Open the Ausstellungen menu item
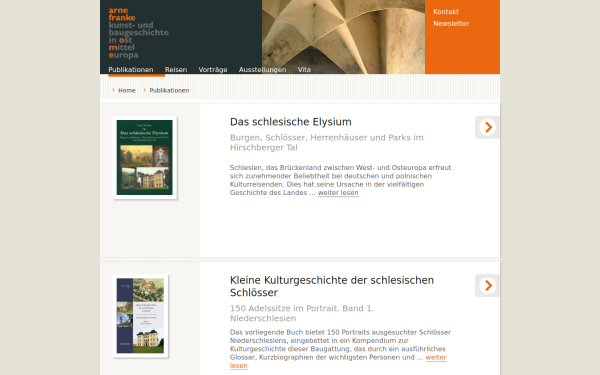 (x=262, y=70)
